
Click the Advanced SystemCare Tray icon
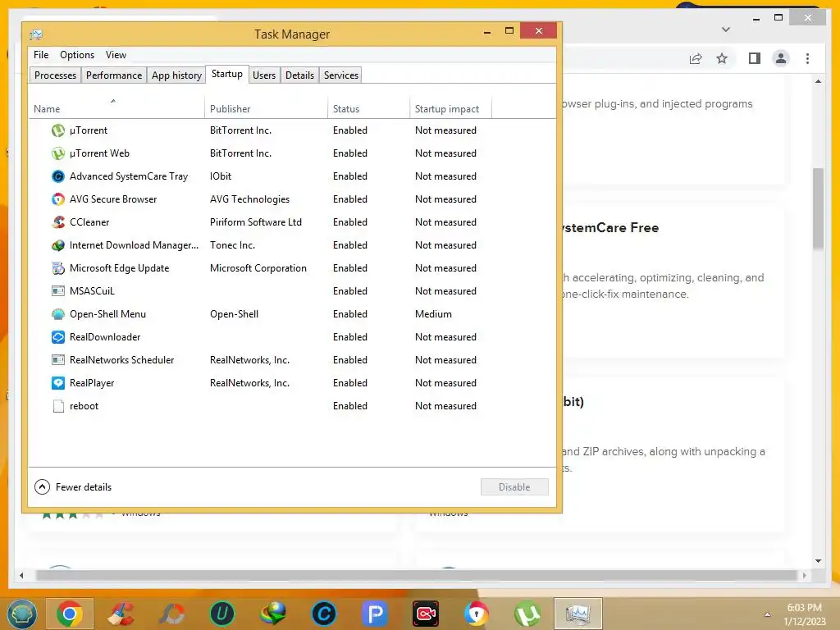[x=58, y=176]
